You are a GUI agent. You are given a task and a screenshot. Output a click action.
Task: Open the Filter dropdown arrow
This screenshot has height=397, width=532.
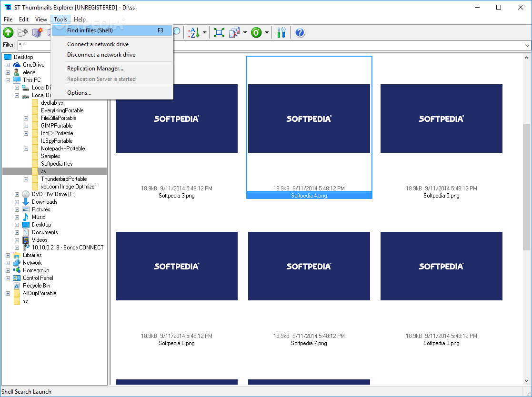[x=527, y=45]
